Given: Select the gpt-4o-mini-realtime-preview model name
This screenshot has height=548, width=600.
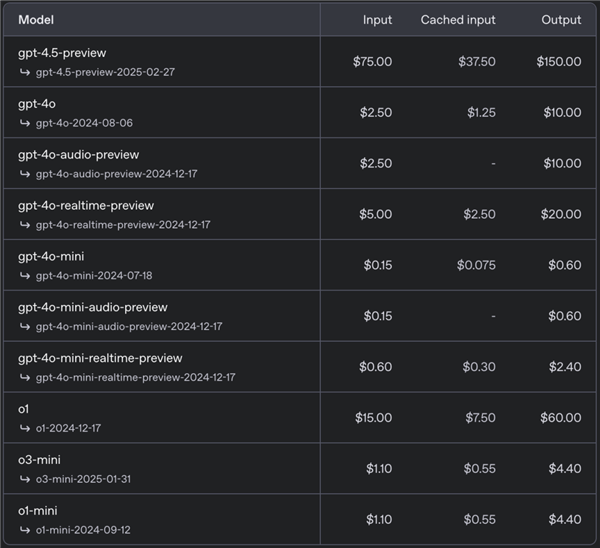Looking at the screenshot, I should (x=100, y=358).
